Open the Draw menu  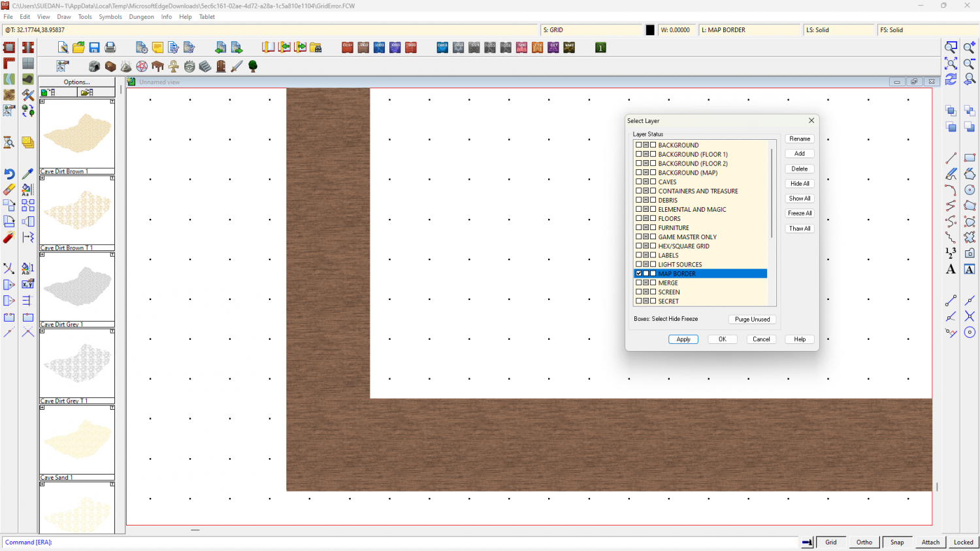pyautogui.click(x=64, y=17)
